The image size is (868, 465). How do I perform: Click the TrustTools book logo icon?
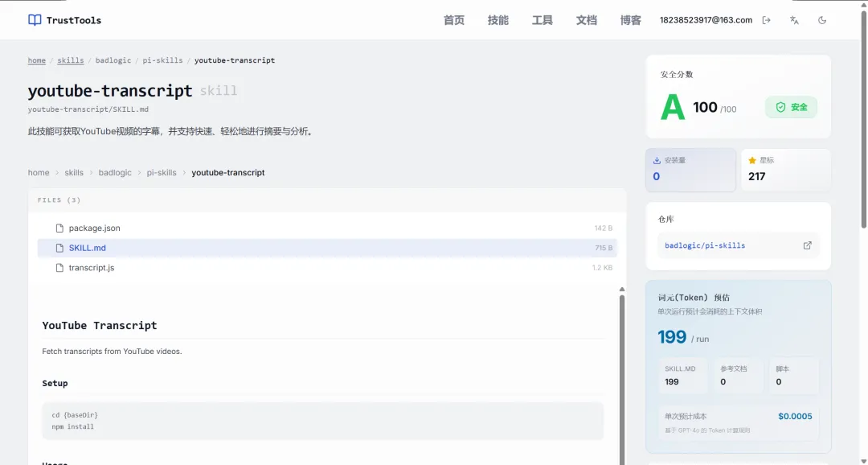click(35, 20)
